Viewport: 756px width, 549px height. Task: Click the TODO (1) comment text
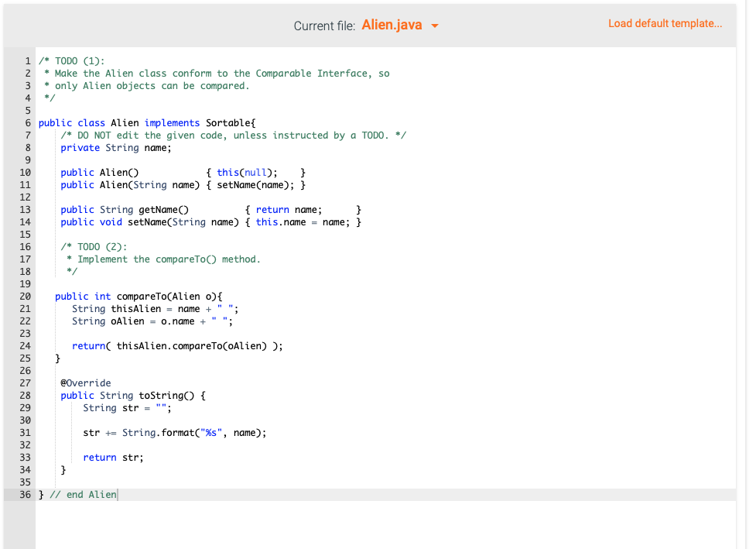click(x=70, y=60)
